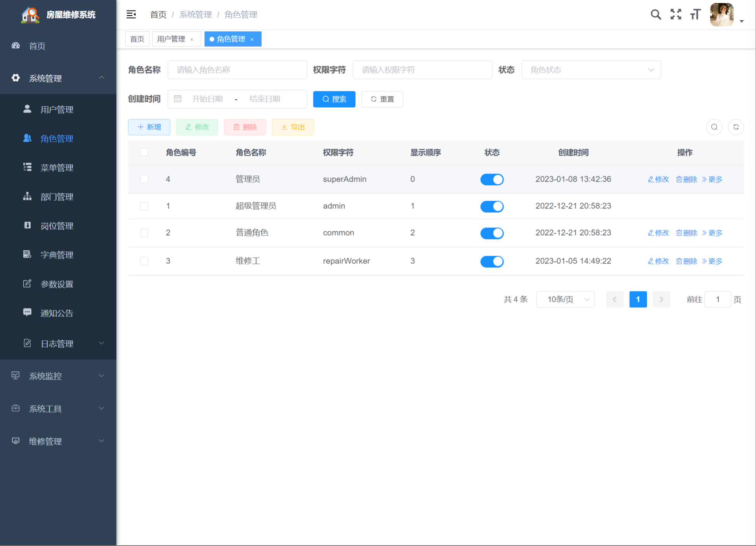Close the 用户管理 tab with its x

(192, 40)
